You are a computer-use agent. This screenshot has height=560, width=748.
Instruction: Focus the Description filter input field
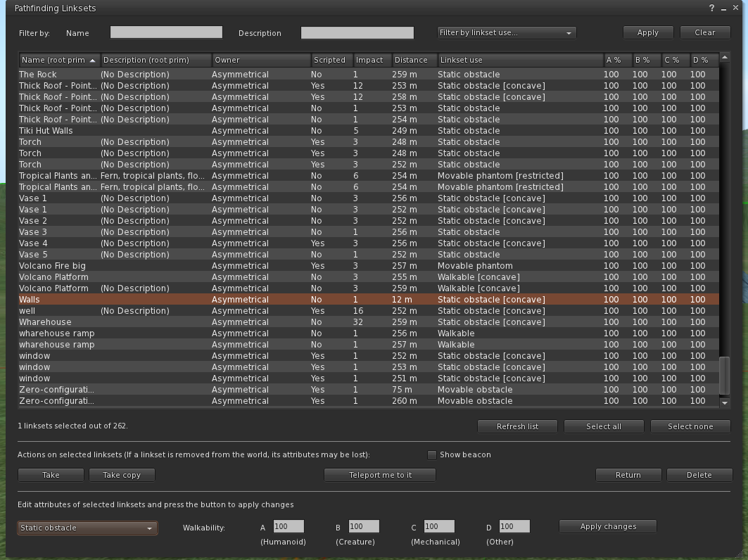(357, 32)
